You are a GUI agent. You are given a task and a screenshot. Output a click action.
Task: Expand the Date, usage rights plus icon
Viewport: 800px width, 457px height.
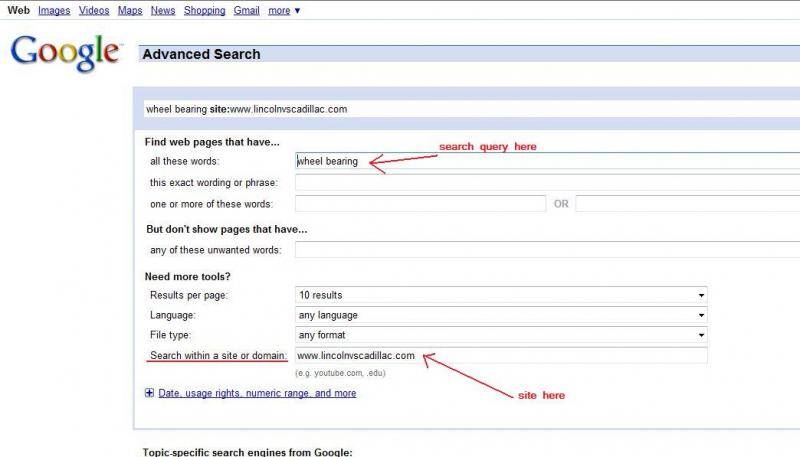pyautogui.click(x=150, y=394)
